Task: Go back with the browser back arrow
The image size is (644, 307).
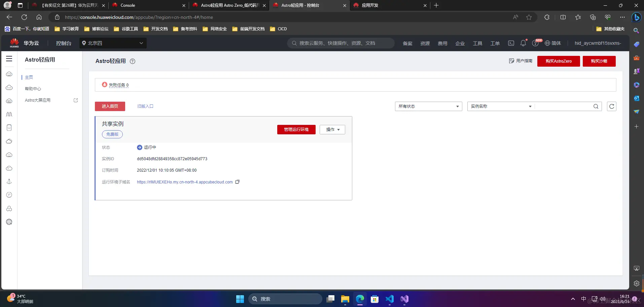Action: click(9, 17)
